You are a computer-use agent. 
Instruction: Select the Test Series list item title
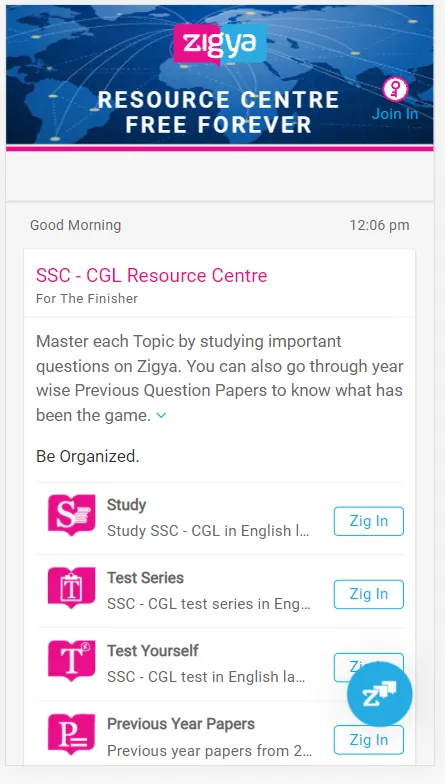coord(146,578)
